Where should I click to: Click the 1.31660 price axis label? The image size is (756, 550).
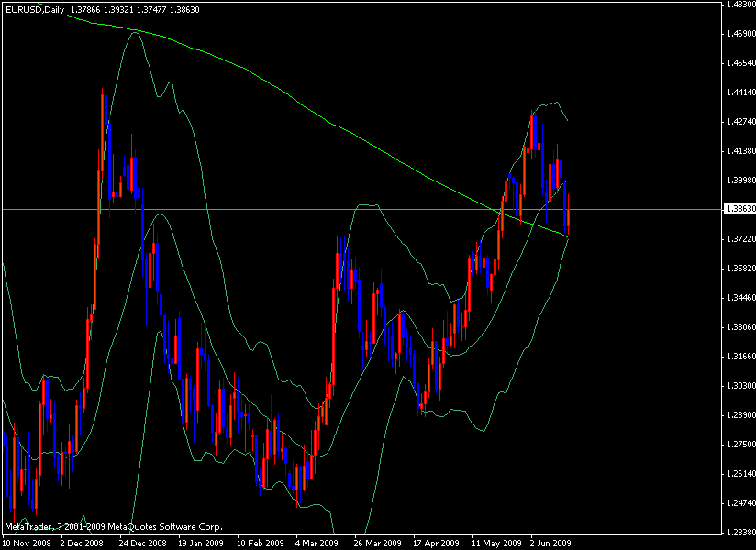pos(740,357)
